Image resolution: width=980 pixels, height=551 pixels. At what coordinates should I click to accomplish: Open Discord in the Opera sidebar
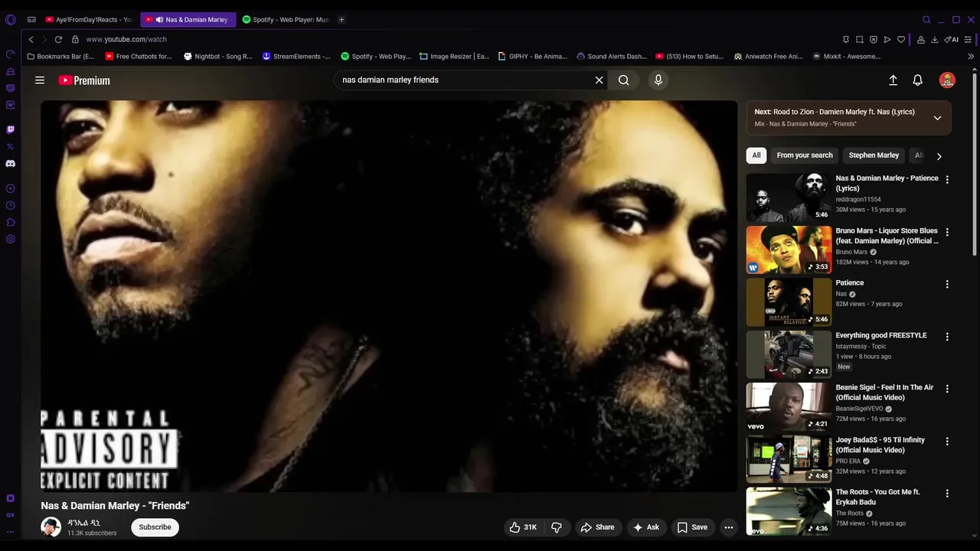(x=11, y=164)
